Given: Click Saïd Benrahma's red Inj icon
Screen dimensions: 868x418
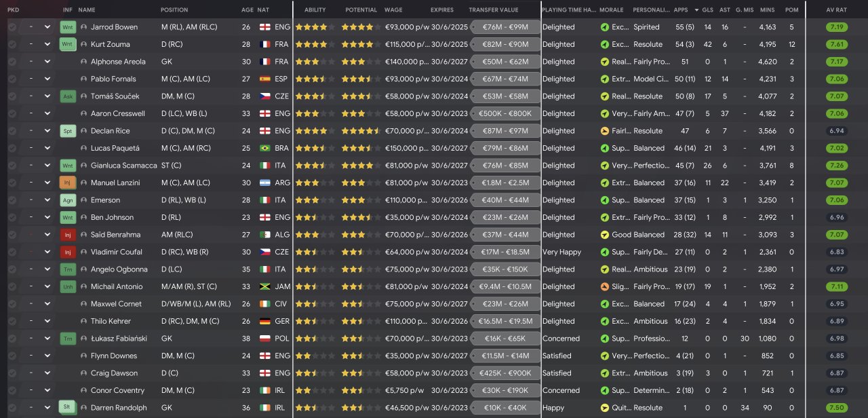Looking at the screenshot, I should coord(68,235).
